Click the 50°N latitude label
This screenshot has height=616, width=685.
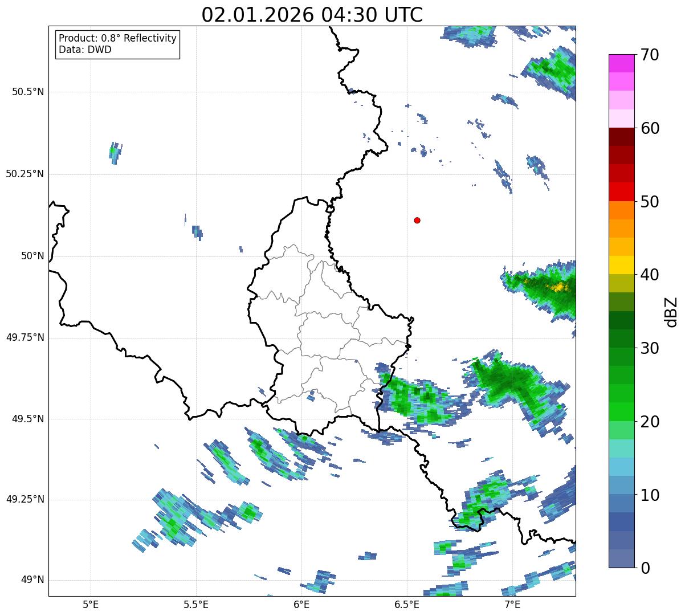pyautogui.click(x=32, y=256)
